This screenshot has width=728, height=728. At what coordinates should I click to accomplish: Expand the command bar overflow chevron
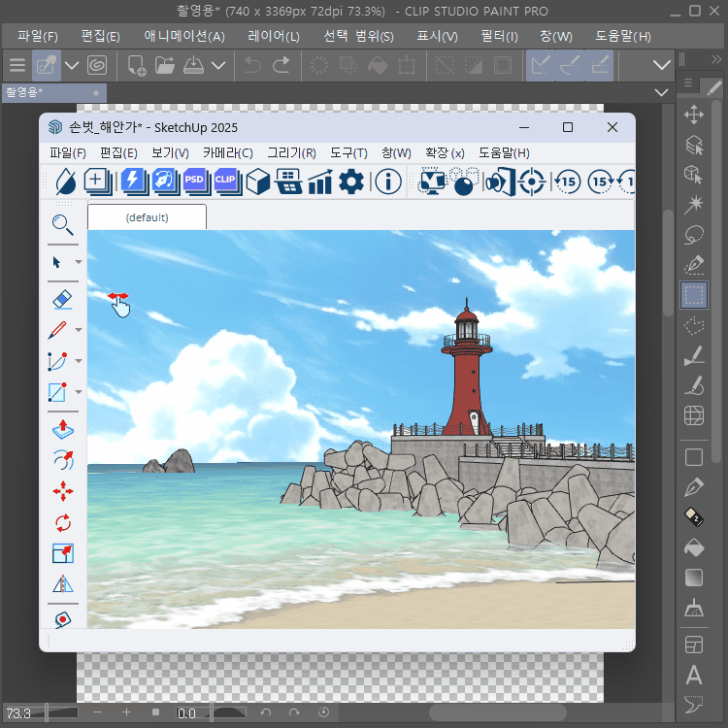click(662, 65)
